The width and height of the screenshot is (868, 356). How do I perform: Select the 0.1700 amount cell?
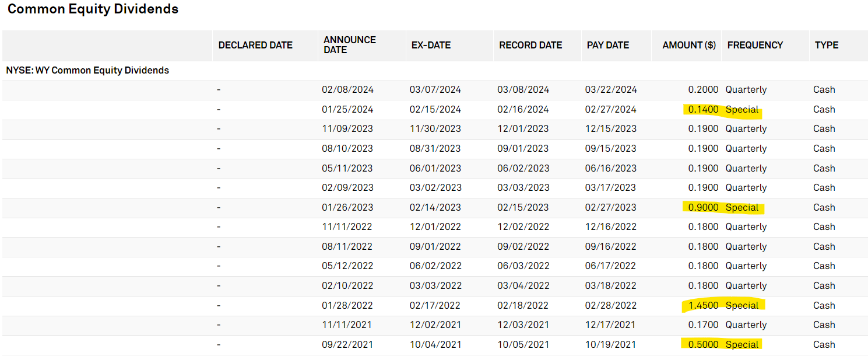pos(703,325)
